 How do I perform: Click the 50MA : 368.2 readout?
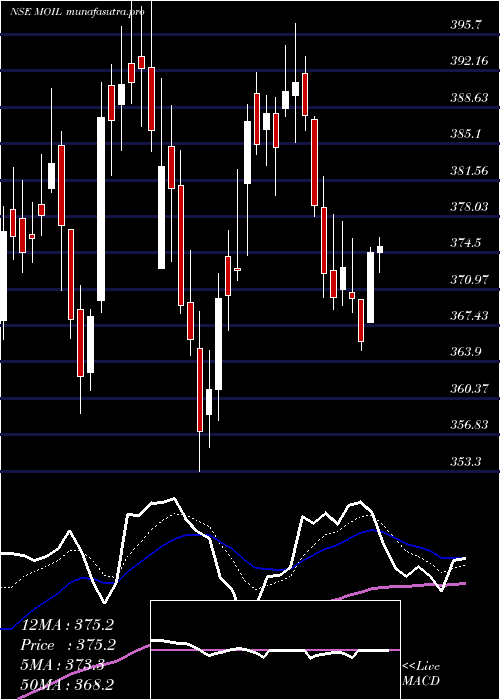tap(67, 685)
